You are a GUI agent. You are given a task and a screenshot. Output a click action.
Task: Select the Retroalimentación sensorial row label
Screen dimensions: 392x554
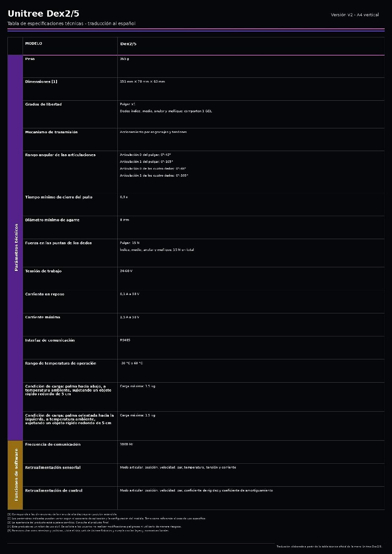pos(53,467)
